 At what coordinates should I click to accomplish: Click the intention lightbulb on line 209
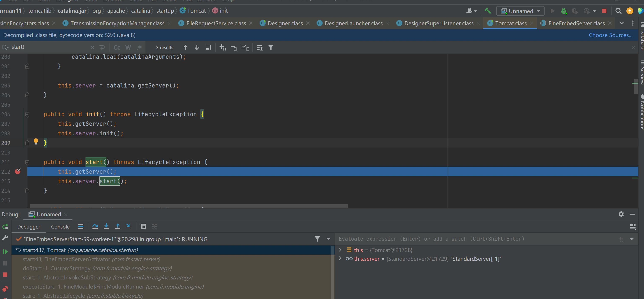pos(36,141)
